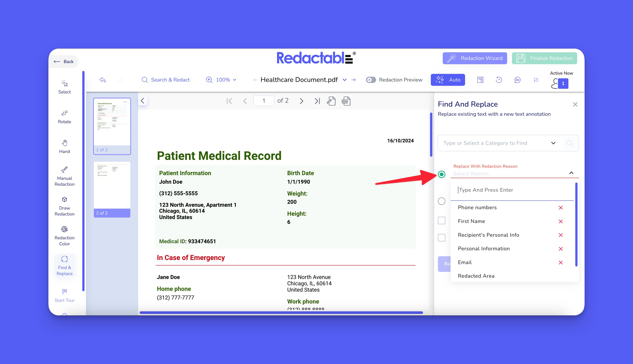Open page 2 thumbnail

(112, 189)
